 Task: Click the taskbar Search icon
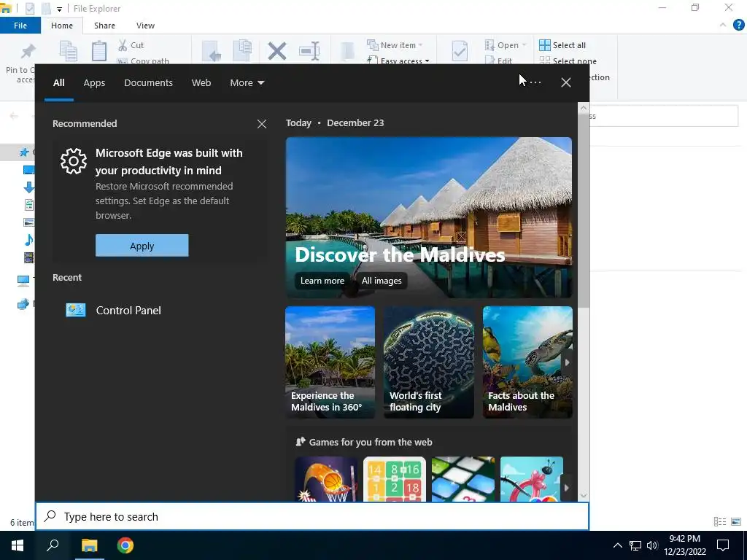click(53, 545)
